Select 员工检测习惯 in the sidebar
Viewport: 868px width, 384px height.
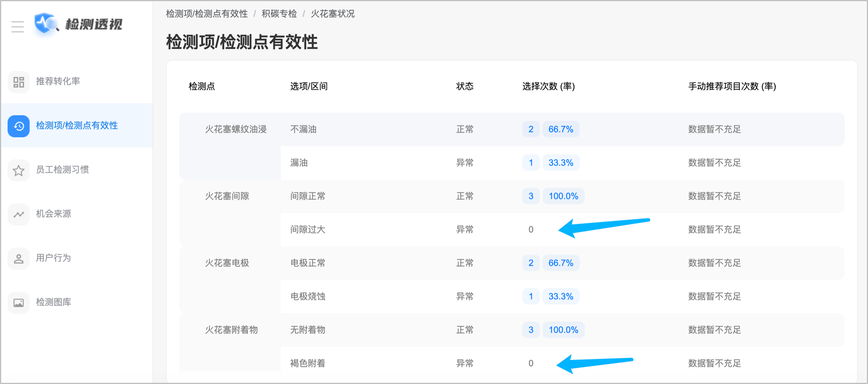click(x=62, y=170)
